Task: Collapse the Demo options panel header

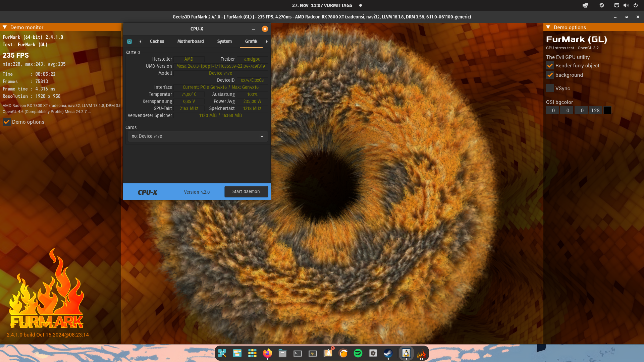Action: [x=548, y=27]
